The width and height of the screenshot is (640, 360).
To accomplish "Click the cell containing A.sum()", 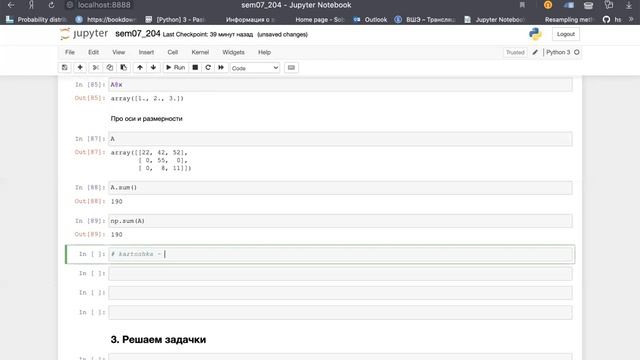I will click(340, 188).
